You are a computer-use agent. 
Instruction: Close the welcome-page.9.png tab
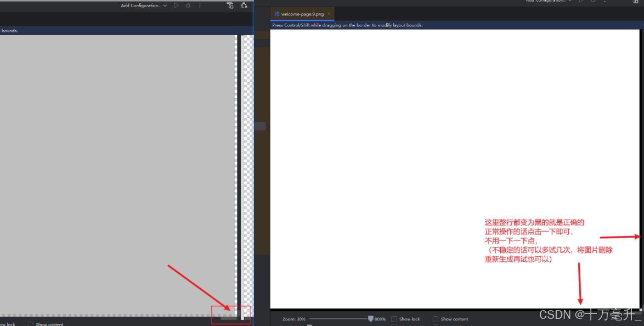coord(329,14)
